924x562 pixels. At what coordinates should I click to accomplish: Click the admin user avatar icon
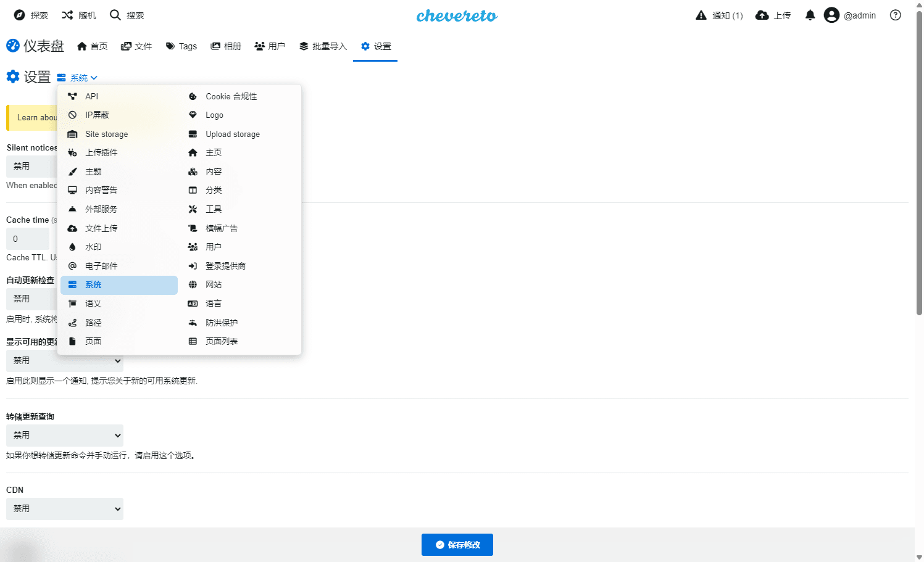[831, 15]
